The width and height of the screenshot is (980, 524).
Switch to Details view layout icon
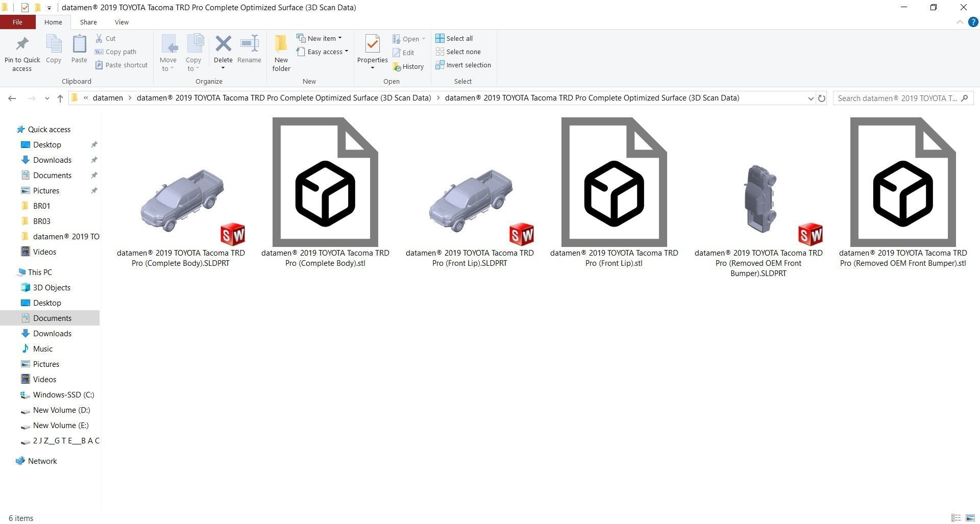pyautogui.click(x=956, y=518)
